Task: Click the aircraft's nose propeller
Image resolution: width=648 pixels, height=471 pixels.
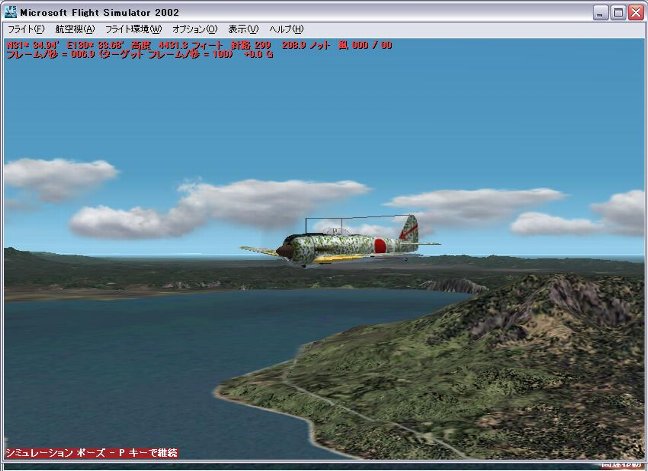Action: (283, 251)
